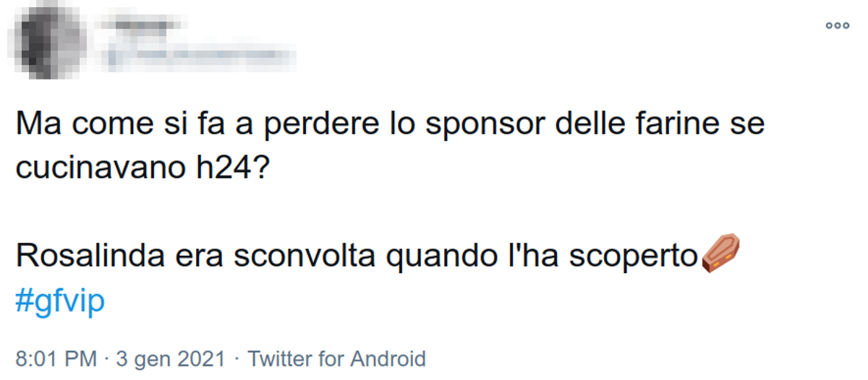Open the three-dot more options menu

pyautogui.click(x=837, y=25)
